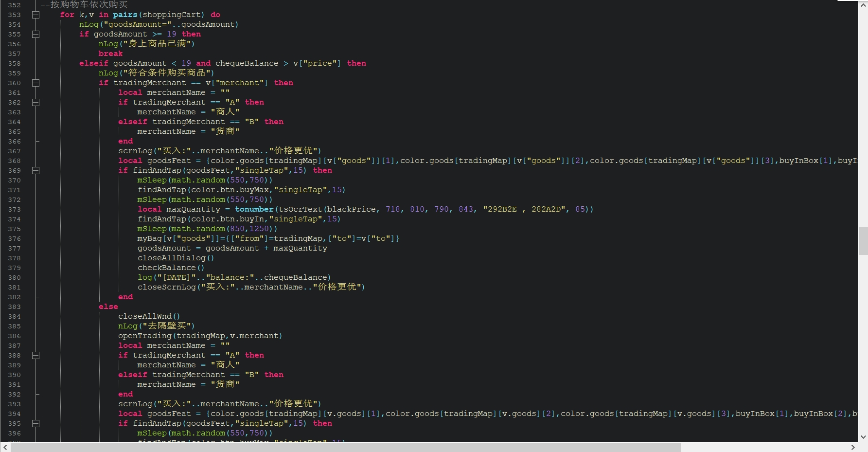Click the vertical scrollbar down arrow
The image size is (868, 452).
pyautogui.click(x=863, y=437)
